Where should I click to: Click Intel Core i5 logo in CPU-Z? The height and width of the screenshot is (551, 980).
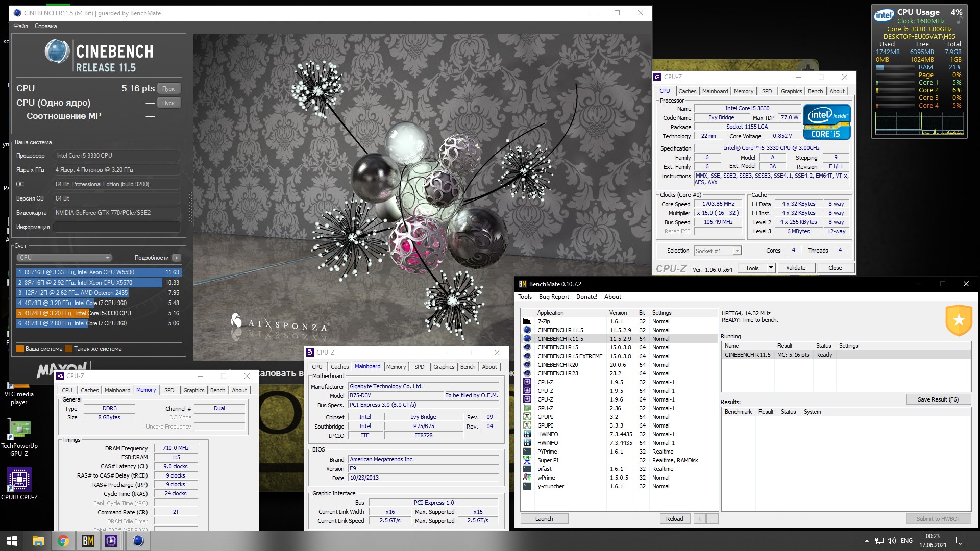pos(827,122)
